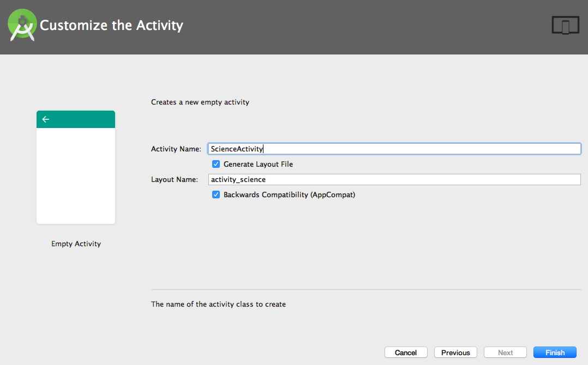Click the phone and tablet form-factor icon

(x=566, y=25)
